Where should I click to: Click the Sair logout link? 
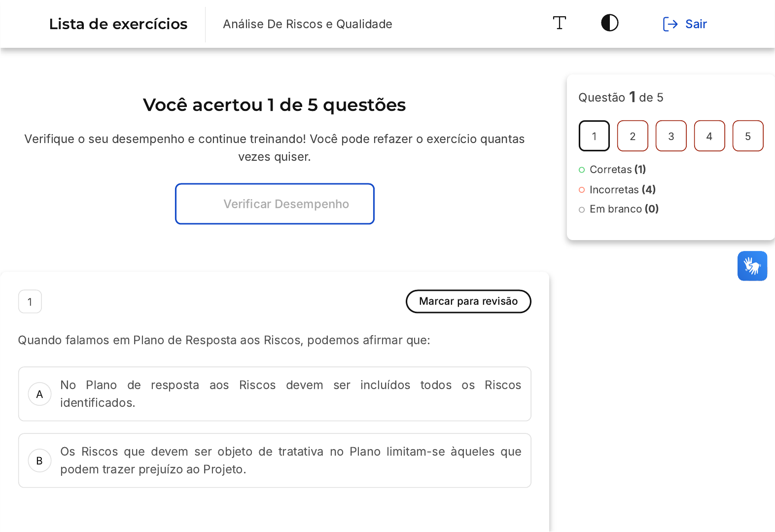(685, 24)
